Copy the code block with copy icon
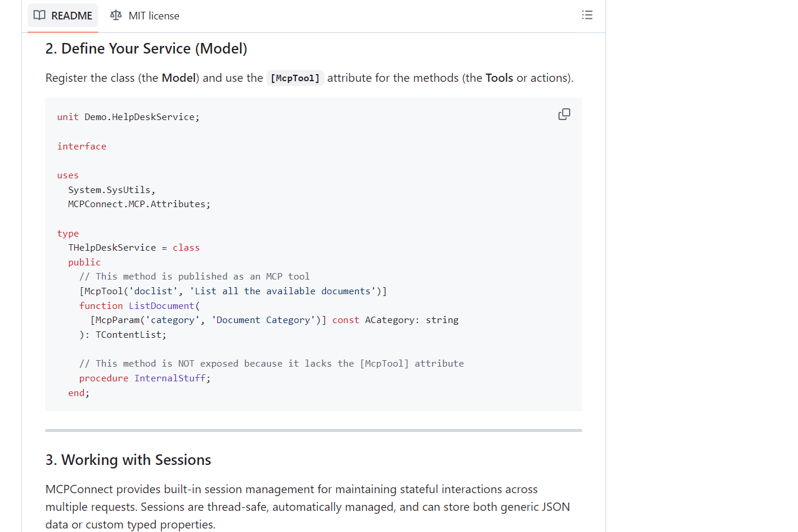Viewport: 798px width, 532px height. 564,114
